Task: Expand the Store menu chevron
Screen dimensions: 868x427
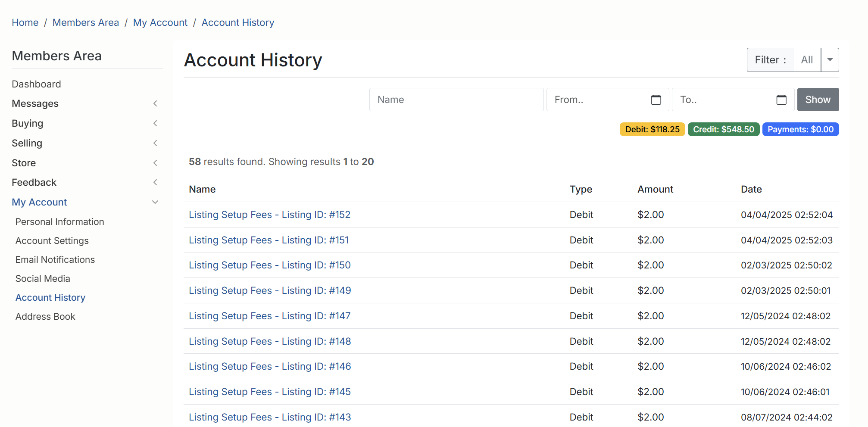Action: [155, 163]
